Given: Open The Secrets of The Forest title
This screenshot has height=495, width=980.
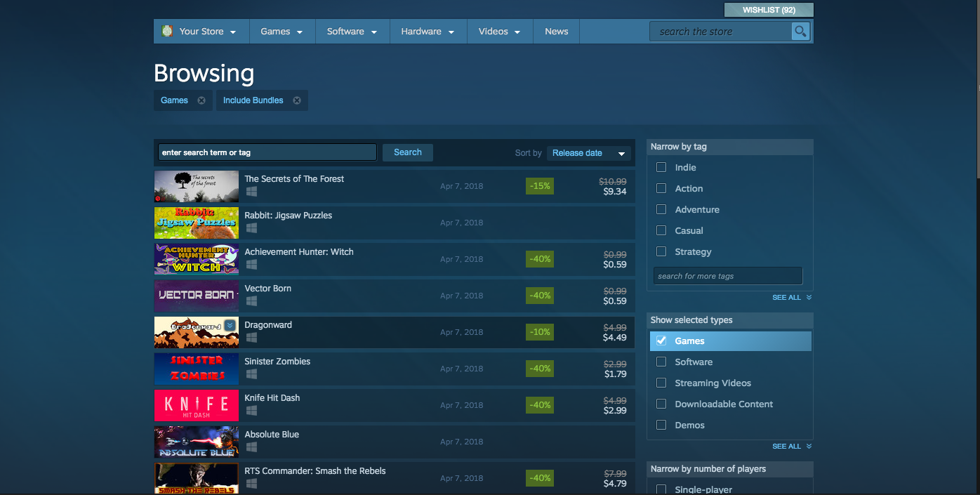Looking at the screenshot, I should pos(294,179).
